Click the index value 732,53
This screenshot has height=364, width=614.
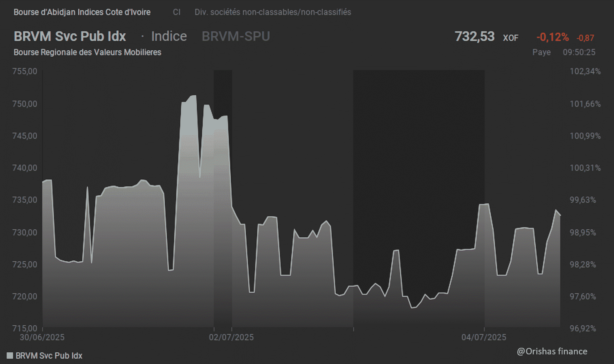(x=475, y=37)
